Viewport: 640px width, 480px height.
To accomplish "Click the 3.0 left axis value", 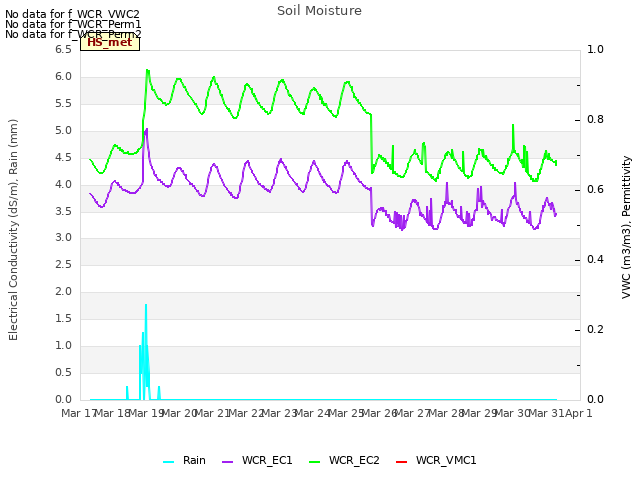I will pyautogui.click(x=63, y=238).
